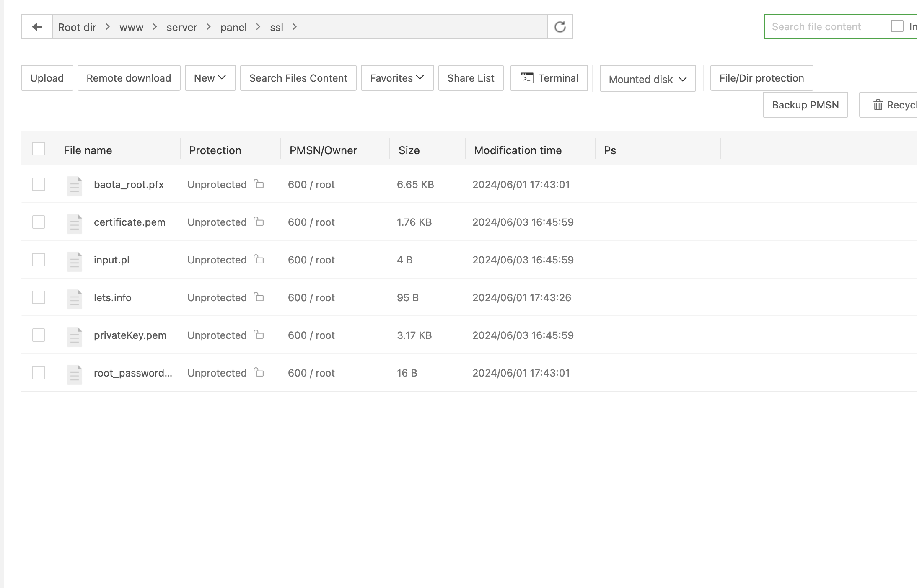The image size is (917, 588).
Task: Click the lock icon for privateKey.pem
Action: [259, 335]
